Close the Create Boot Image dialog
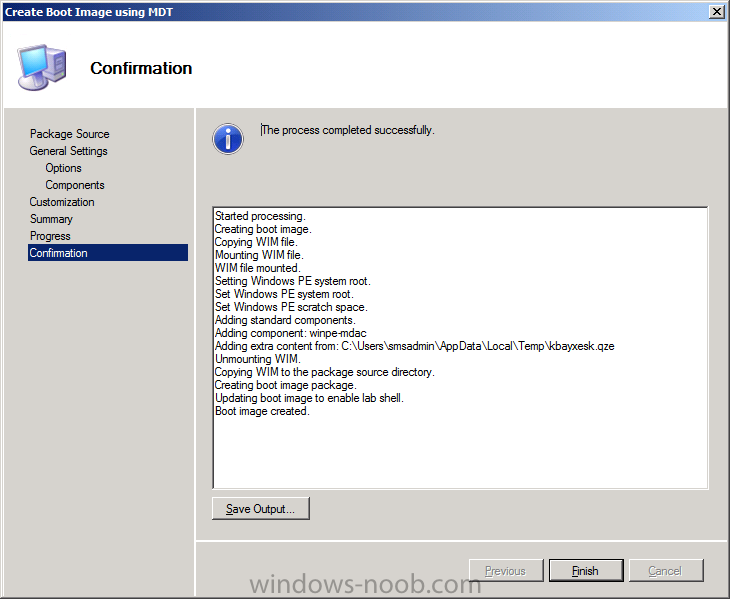Image resolution: width=730 pixels, height=599 pixels. (x=716, y=12)
